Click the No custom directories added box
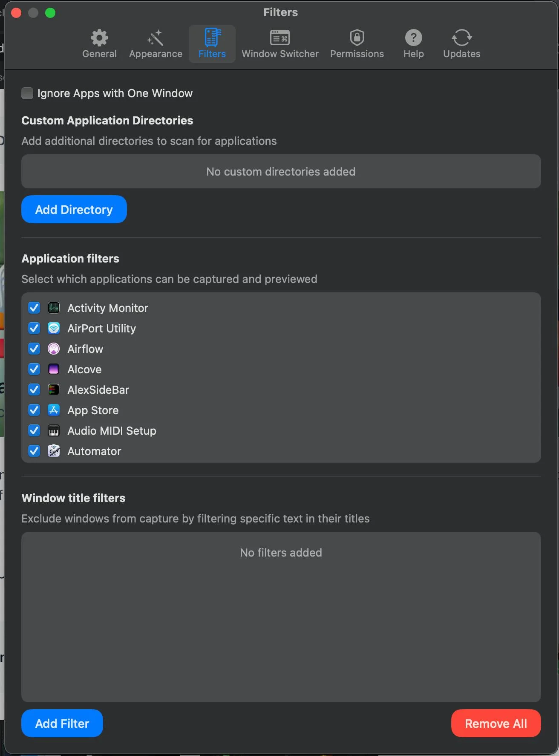Screen dimensions: 559x756 (281, 171)
